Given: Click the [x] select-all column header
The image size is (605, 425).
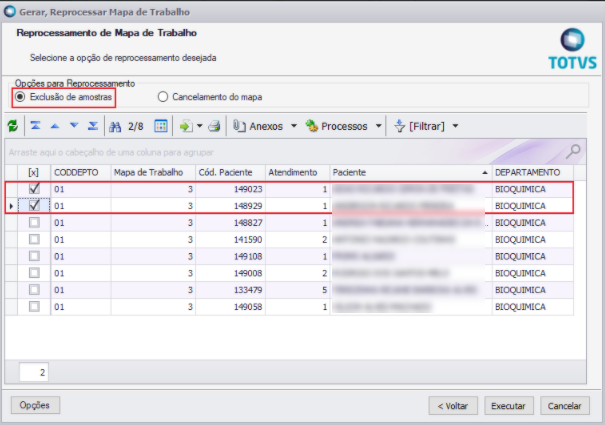Looking at the screenshot, I should (34, 173).
